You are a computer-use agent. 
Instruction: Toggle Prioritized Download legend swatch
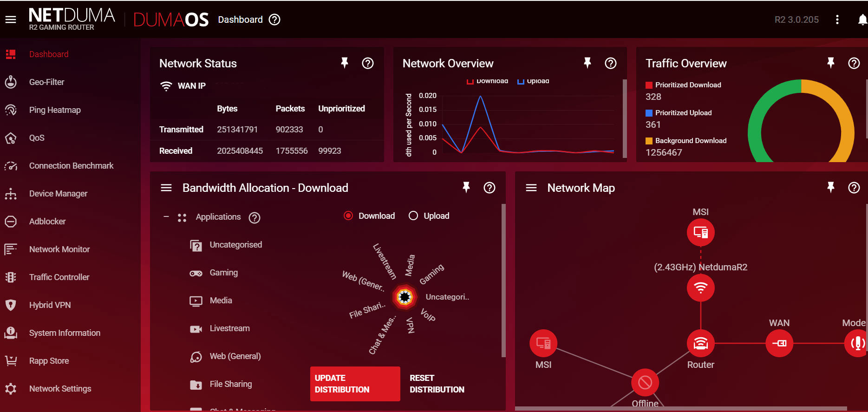click(x=649, y=85)
